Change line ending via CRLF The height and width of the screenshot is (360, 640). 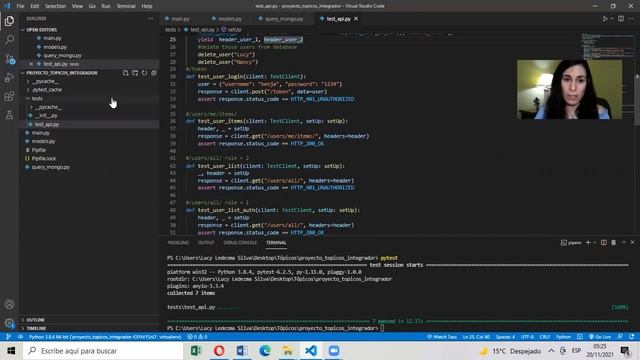[x=544, y=337]
